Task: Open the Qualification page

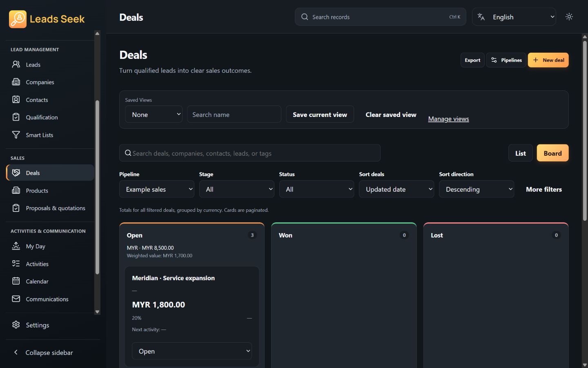Action: pyautogui.click(x=50, y=117)
